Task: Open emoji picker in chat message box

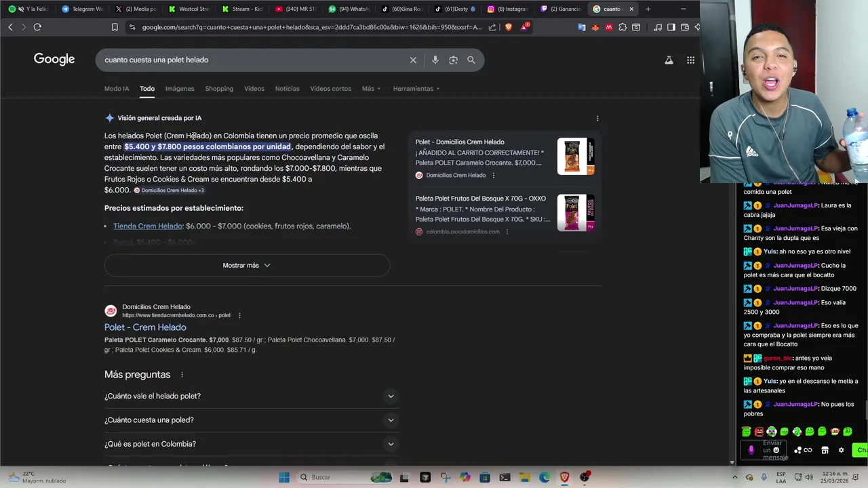Action: pyautogui.click(x=776, y=450)
